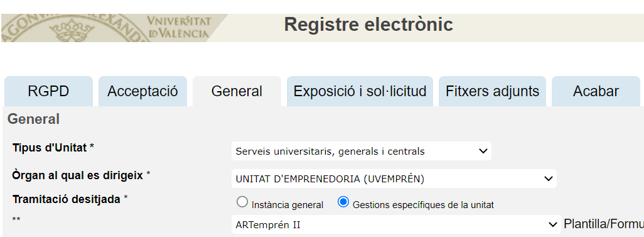Select Gestions específiques de la unitat radio
644x237 pixels.
[343, 202]
